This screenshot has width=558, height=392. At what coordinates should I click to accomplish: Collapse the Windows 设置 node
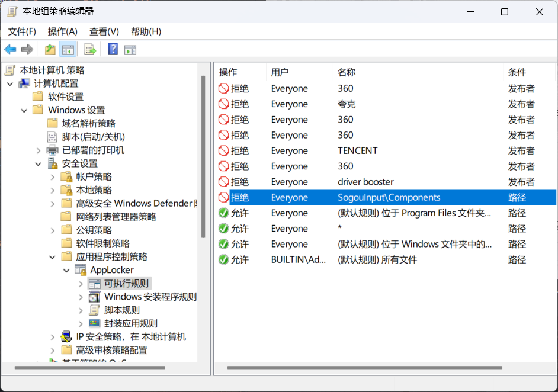pyautogui.click(x=24, y=110)
